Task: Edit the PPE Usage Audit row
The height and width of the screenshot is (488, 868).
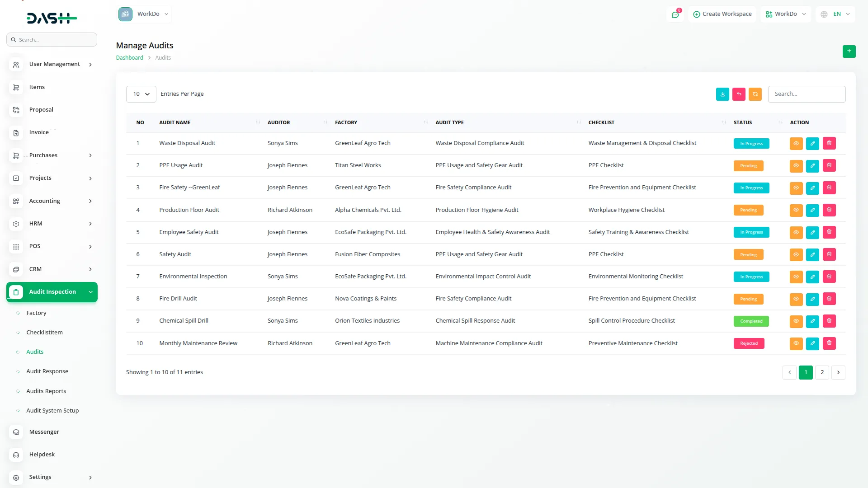Action: (812, 165)
